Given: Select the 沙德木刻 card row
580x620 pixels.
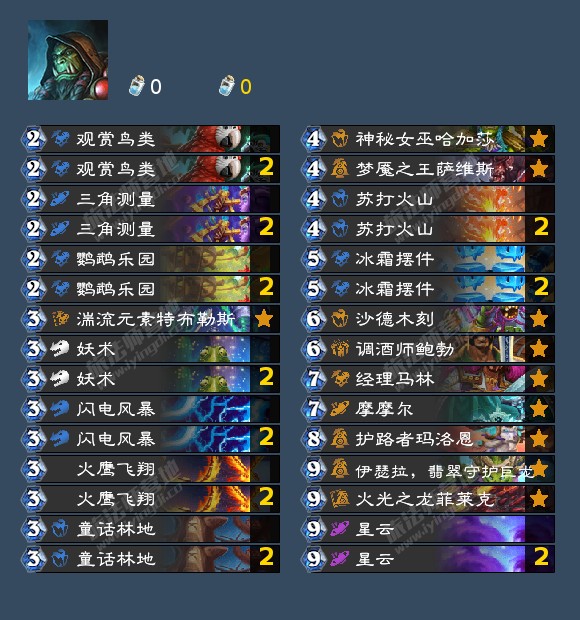Looking at the screenshot, I should pyautogui.click(x=429, y=319).
